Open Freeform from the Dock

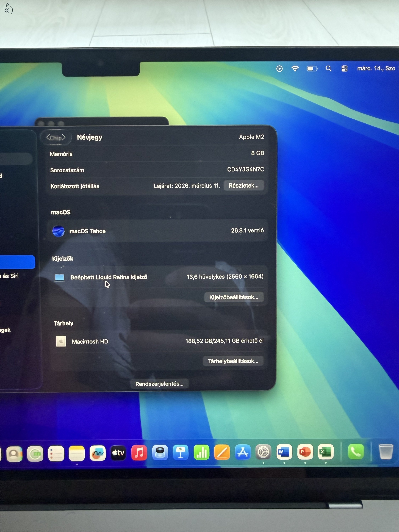coord(98,453)
